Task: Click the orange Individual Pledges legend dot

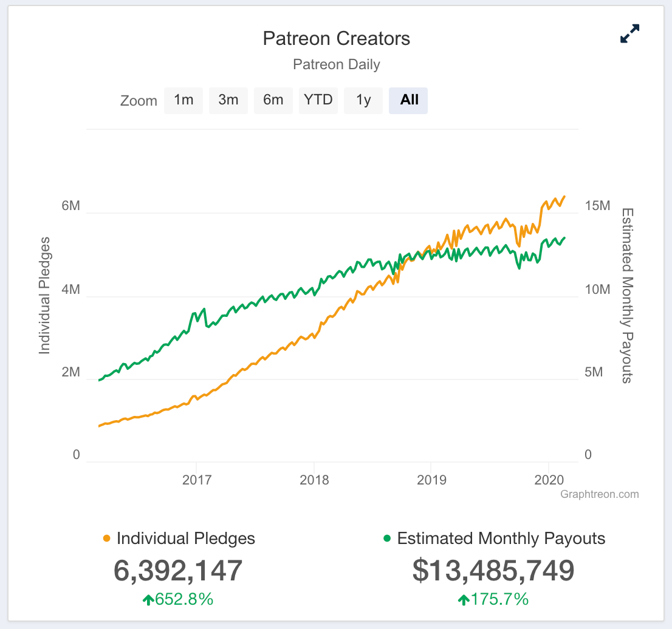Action: [107, 538]
